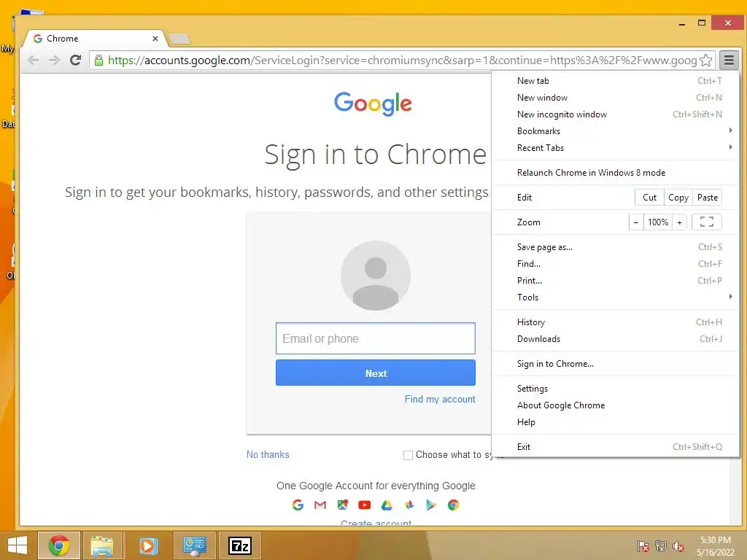Expand the Bookmarks submenu

click(616, 131)
